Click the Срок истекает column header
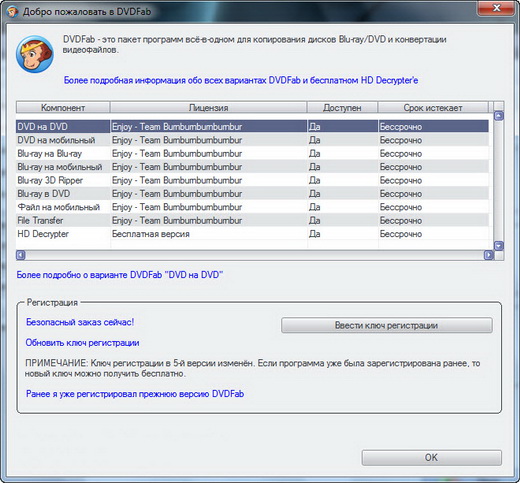This screenshot has height=483, width=520. 433,108
